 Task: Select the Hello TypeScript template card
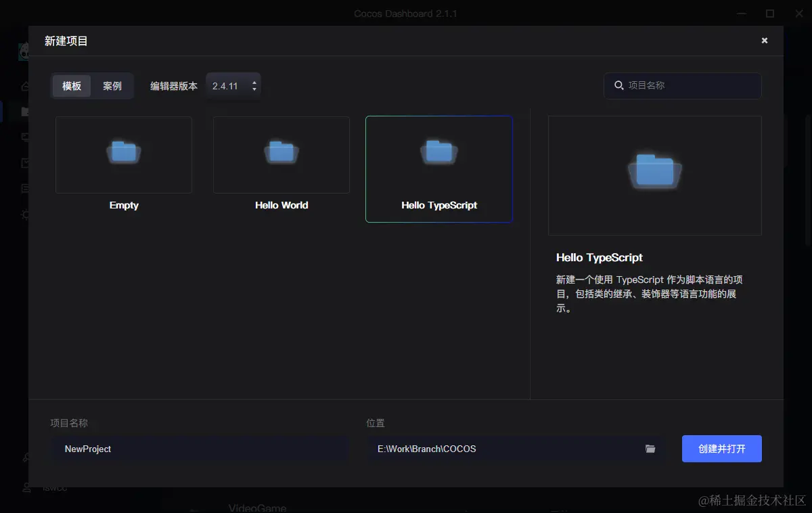[x=439, y=169]
